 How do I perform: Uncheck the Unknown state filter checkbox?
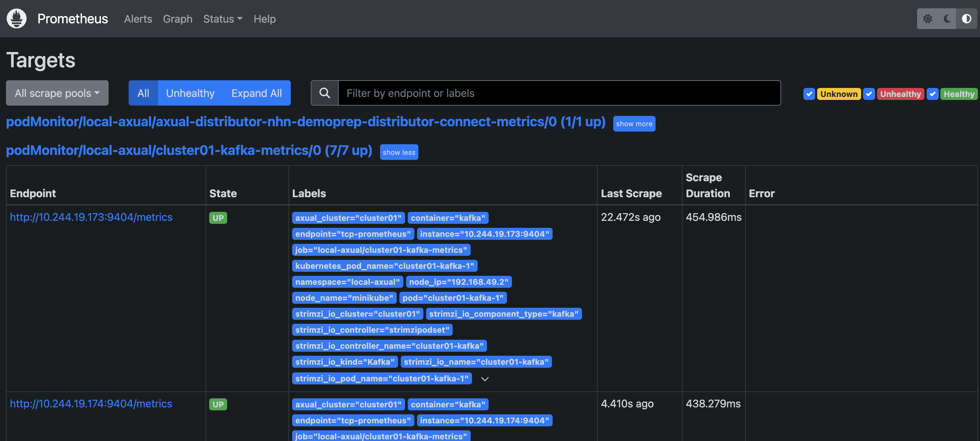809,94
